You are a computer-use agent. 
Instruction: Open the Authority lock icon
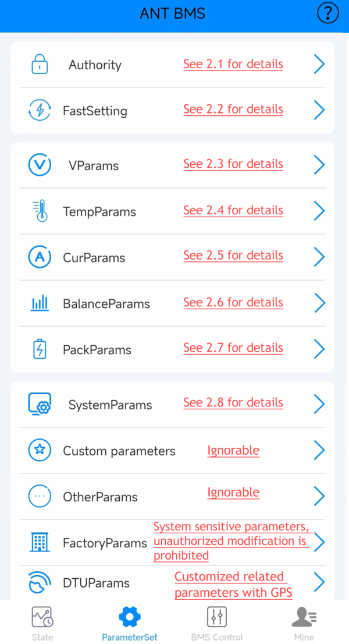click(x=39, y=64)
